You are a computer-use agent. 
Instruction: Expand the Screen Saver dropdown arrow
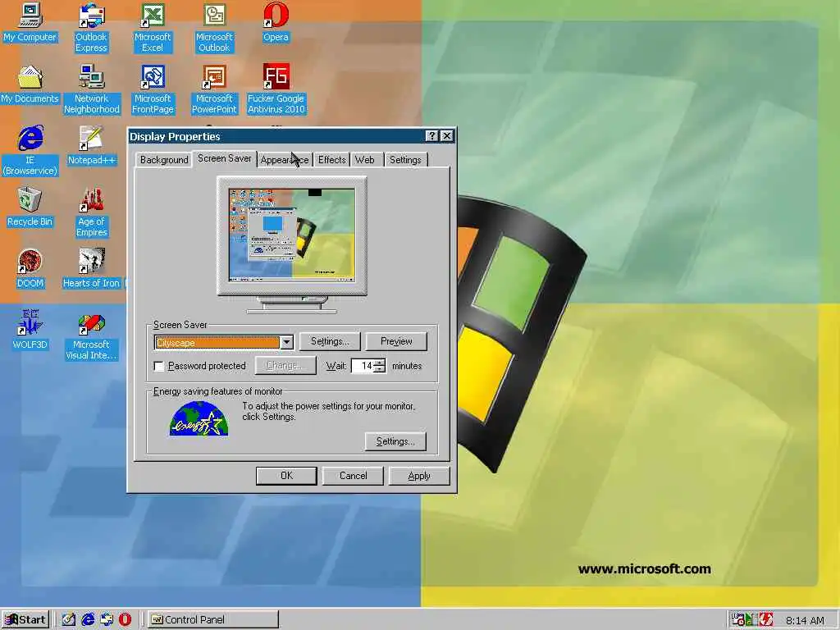click(286, 342)
